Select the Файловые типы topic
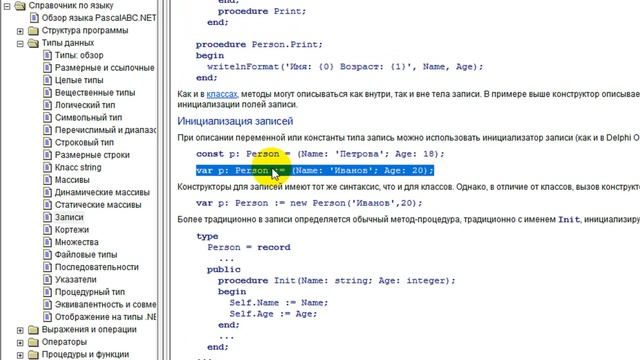This screenshot has height=360, width=640. 86,255
